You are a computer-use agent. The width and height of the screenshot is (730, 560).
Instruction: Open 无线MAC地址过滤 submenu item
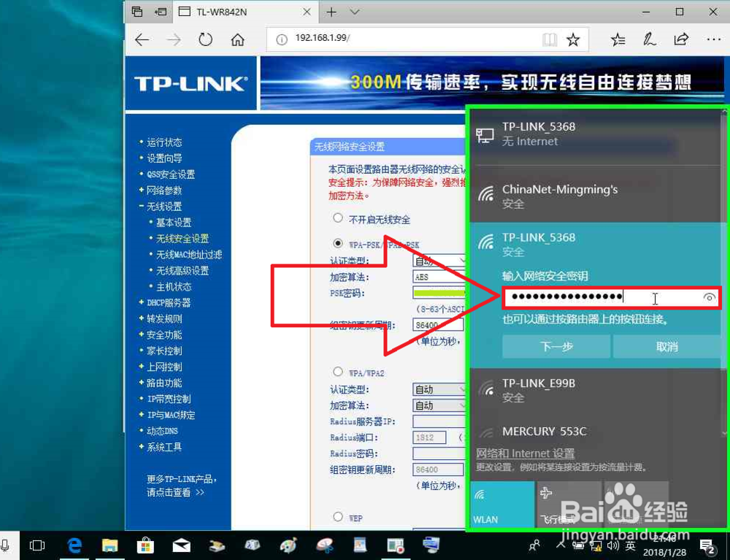point(189,255)
